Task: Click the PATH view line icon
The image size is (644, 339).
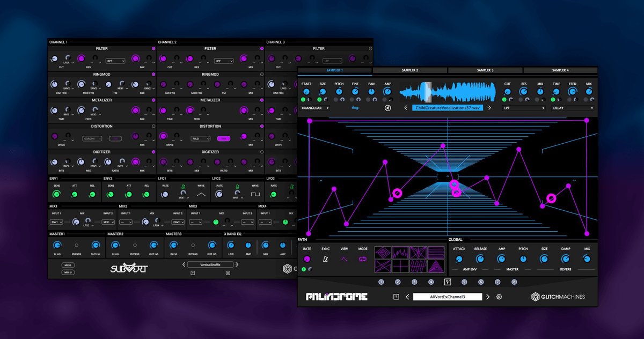Action: pyautogui.click(x=344, y=259)
